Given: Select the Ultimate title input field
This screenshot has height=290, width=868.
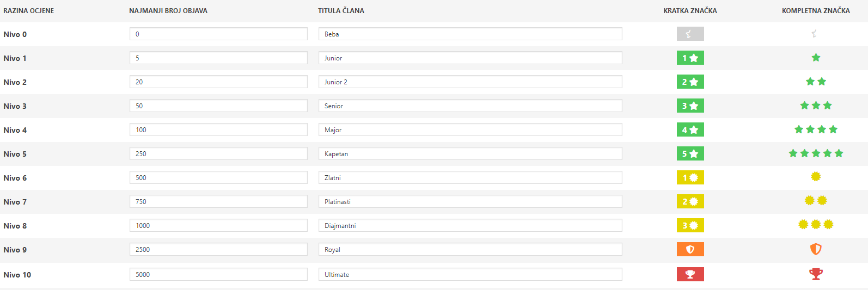Looking at the screenshot, I should 470,275.
